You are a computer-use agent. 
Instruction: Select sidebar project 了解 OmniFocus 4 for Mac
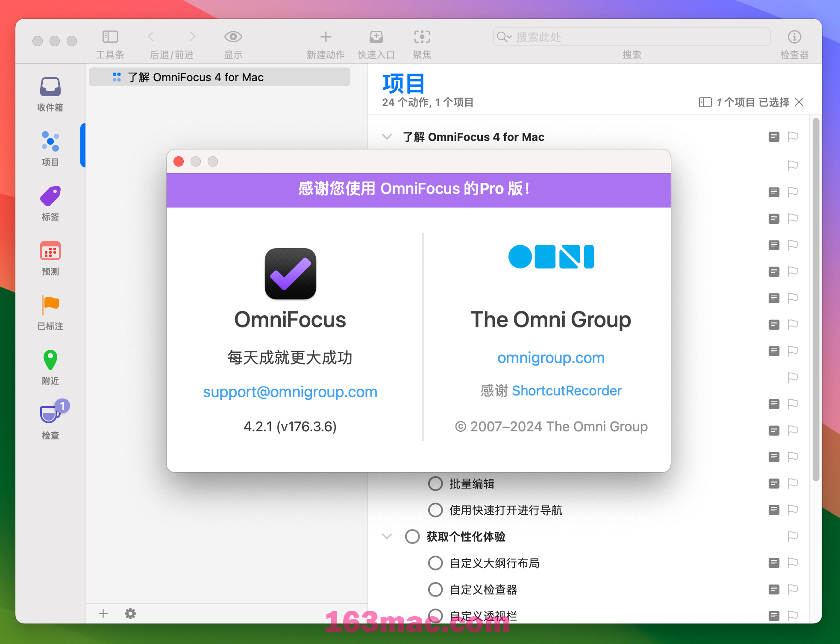(220, 77)
